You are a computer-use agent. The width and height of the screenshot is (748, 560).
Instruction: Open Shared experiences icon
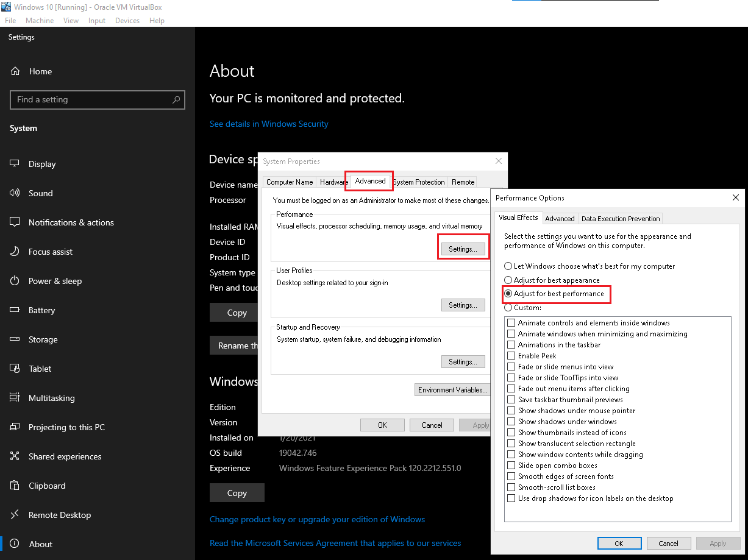click(15, 456)
